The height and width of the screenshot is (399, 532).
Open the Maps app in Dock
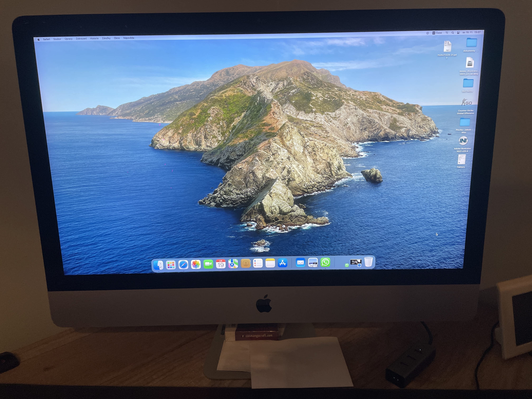pos(233,264)
